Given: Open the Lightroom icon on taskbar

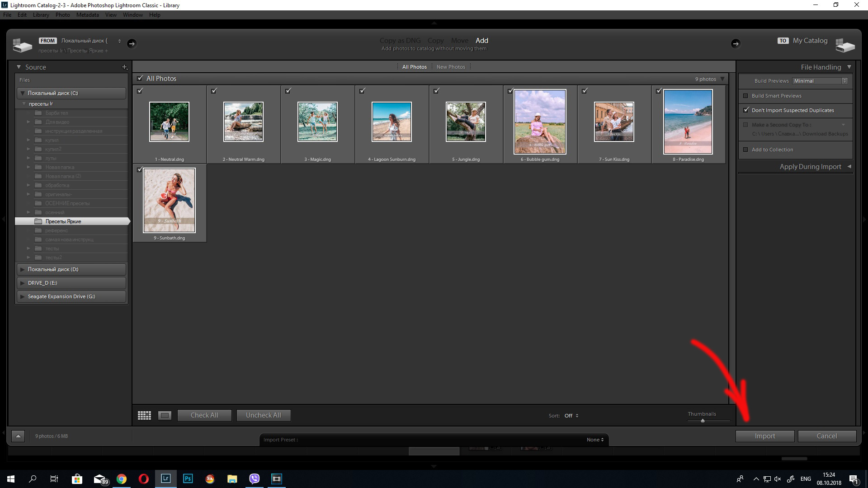Looking at the screenshot, I should 166,479.
